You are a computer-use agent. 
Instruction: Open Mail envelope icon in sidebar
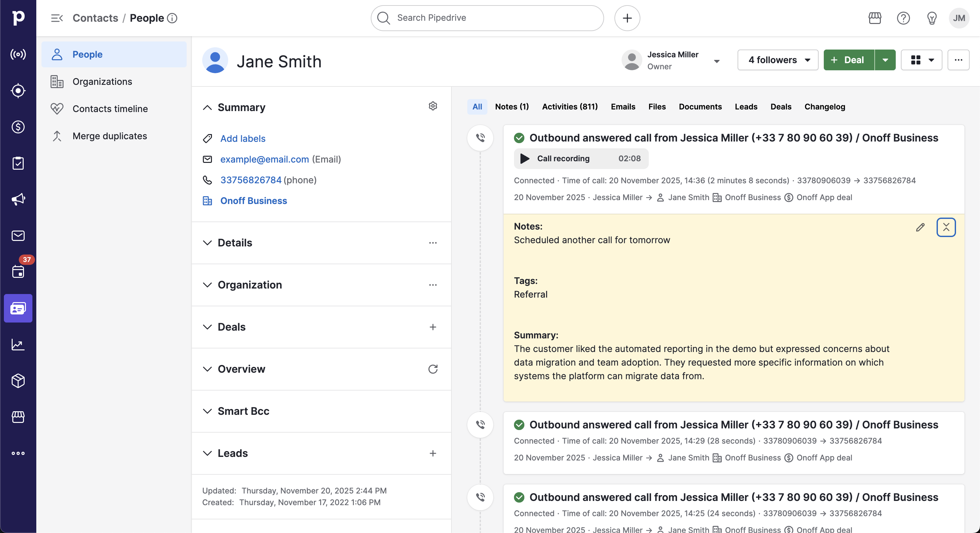point(18,236)
